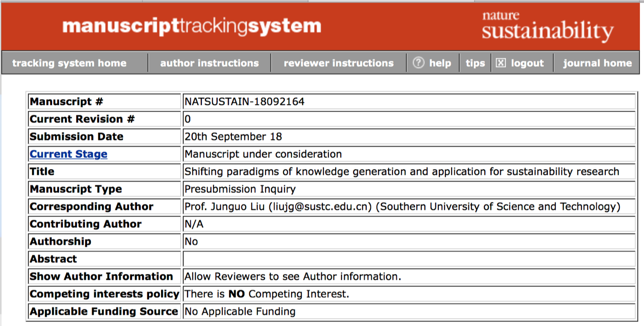
Task: Click the Manuscript under consideration status text
Action: [263, 154]
